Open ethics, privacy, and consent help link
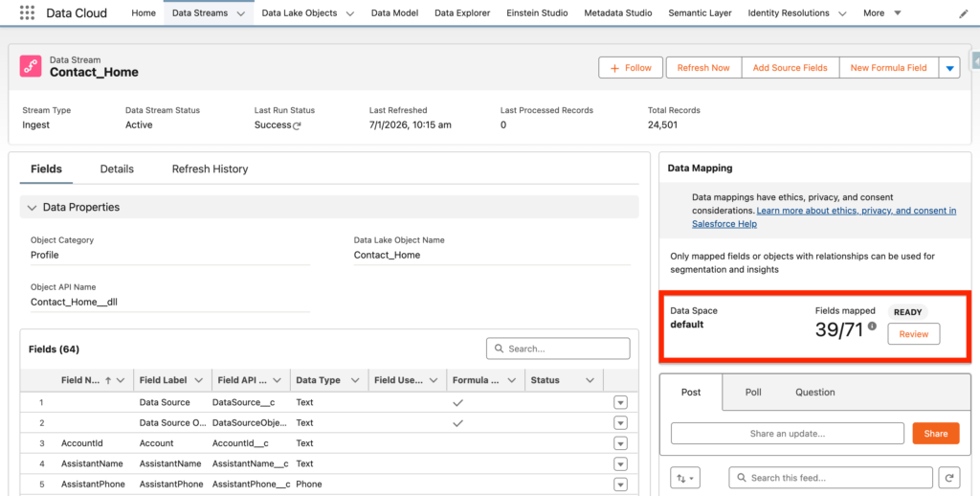Viewport: 980px width, 496px height. click(x=856, y=211)
